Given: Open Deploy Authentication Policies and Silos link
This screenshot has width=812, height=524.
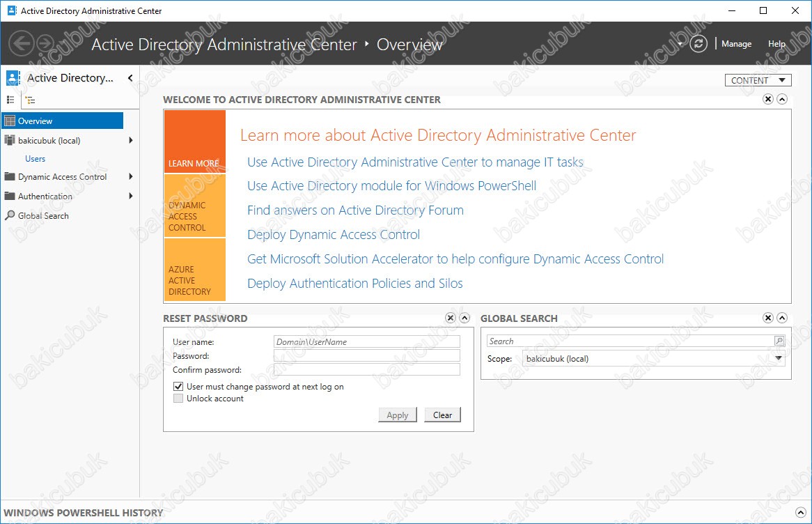Looking at the screenshot, I should click(354, 283).
